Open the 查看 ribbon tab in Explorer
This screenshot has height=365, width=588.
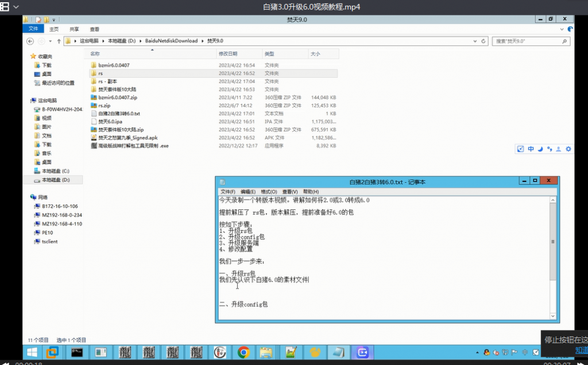click(95, 29)
